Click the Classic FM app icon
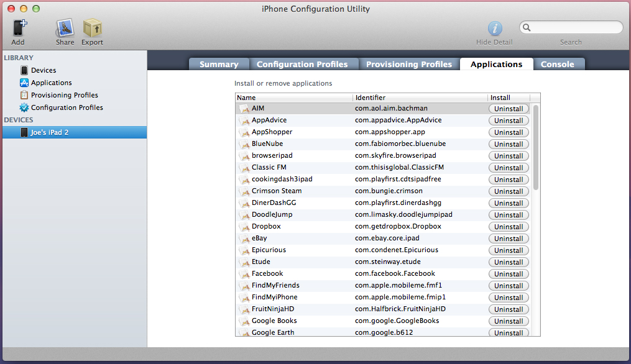Screen dimensions: 631x364 point(244,168)
